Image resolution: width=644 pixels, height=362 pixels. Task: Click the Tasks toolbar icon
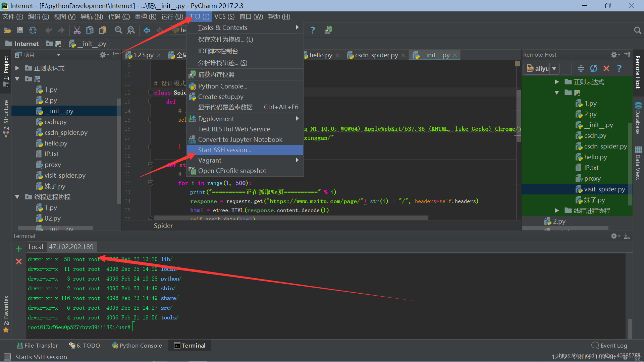(x=328, y=31)
